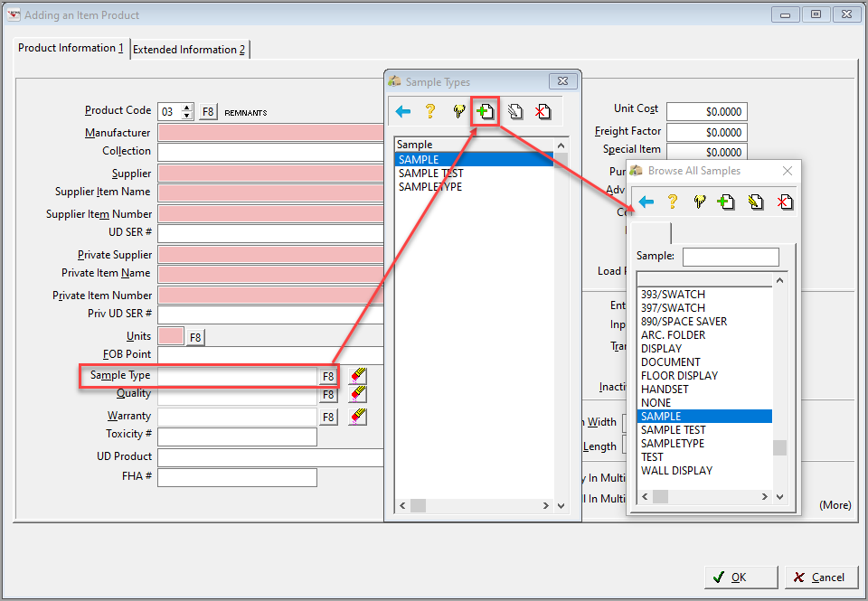Click the green plus Add icon in Sample Types
The image size is (868, 601).
click(x=485, y=111)
